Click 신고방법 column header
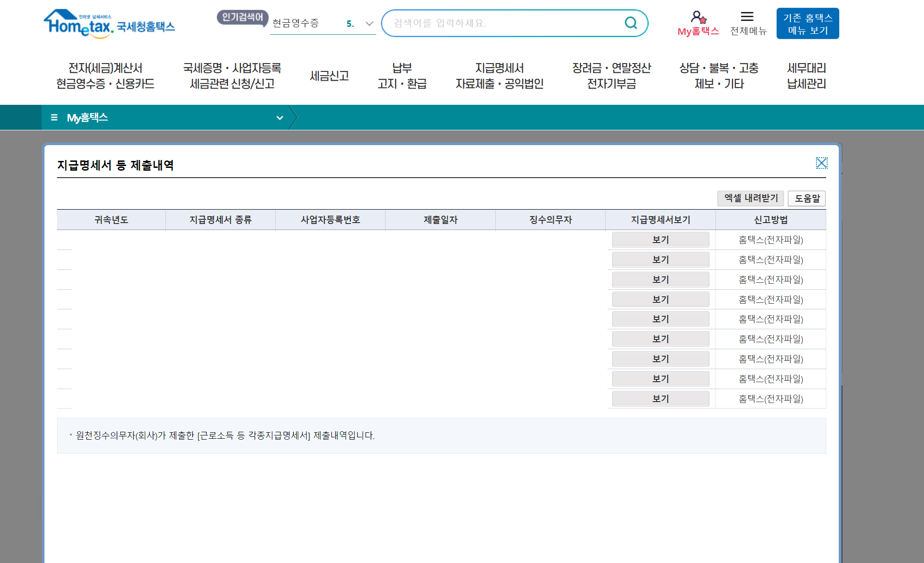Screen dimensions: 924x563 point(771,220)
